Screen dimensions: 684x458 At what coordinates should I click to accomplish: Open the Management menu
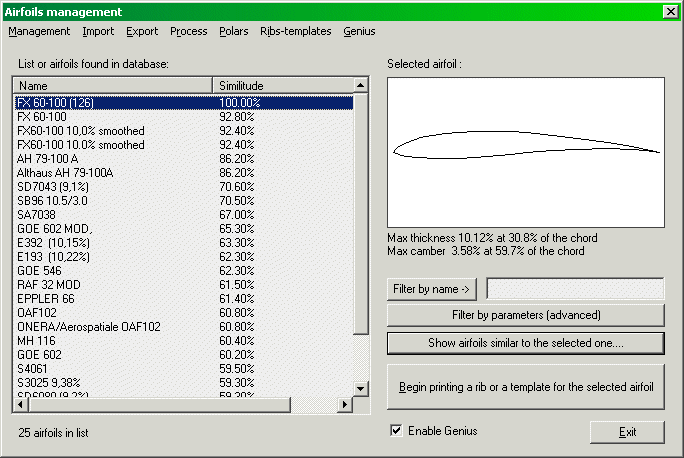click(x=39, y=31)
